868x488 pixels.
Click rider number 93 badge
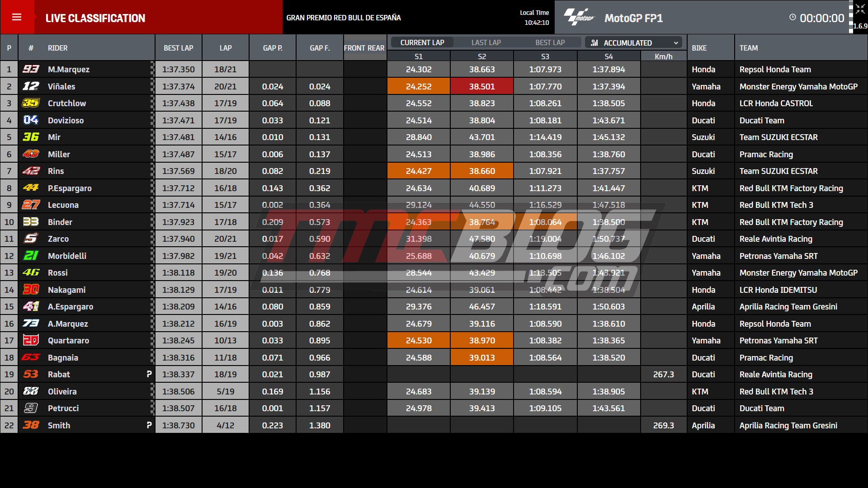pos(31,69)
